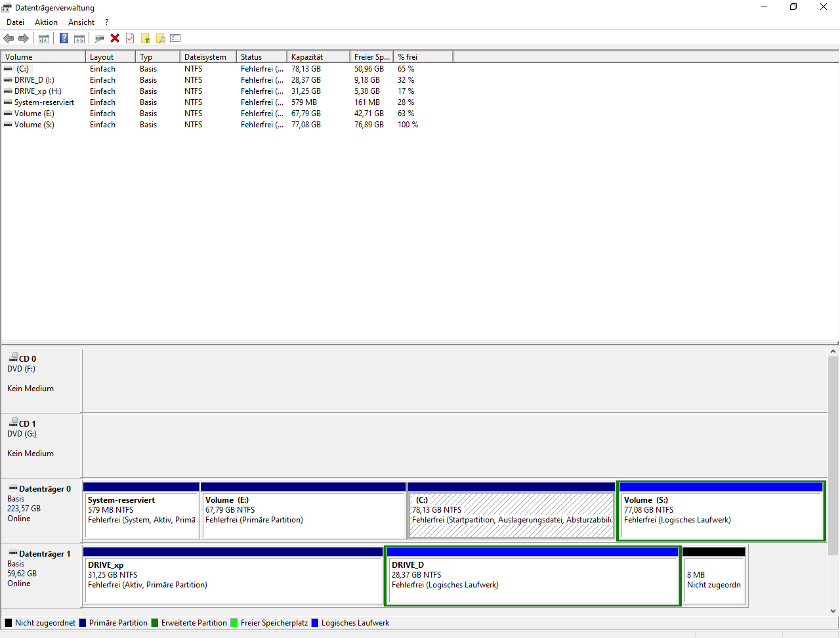Click the disk rescan icon with magnifier
The height and width of the screenshot is (638, 840).
pyautogui.click(x=99, y=38)
